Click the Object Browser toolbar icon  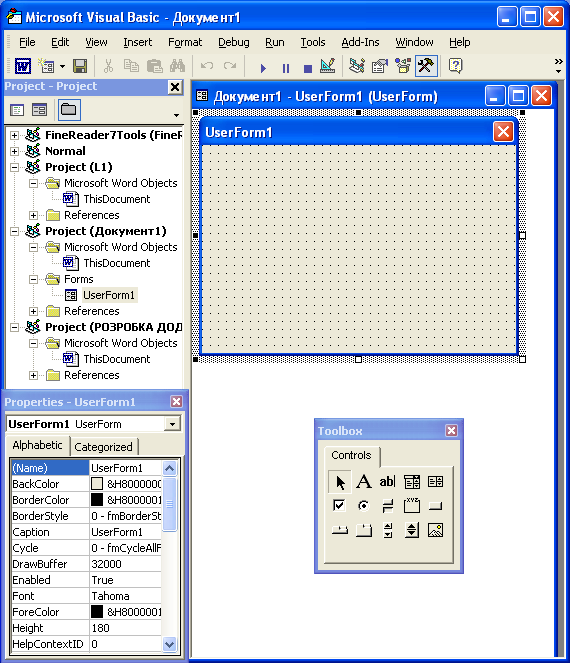(x=403, y=66)
